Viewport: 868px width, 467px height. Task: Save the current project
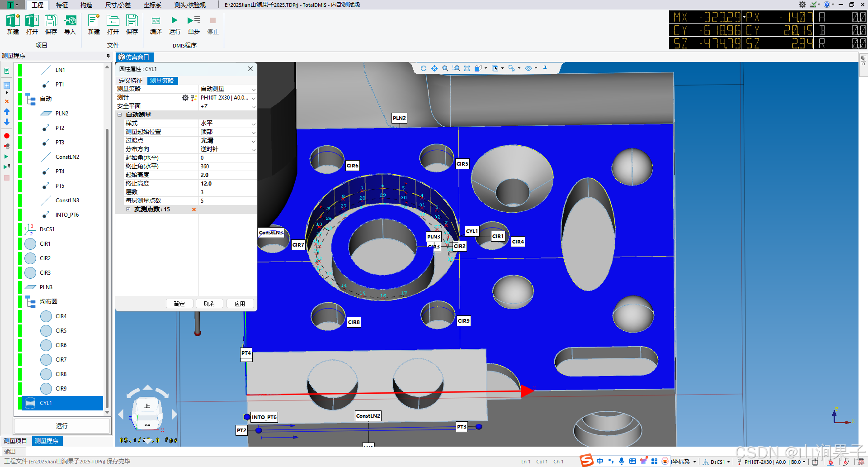click(51, 24)
